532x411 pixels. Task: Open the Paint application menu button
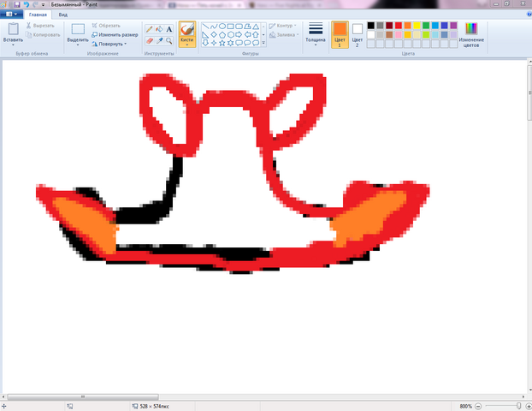tap(11, 15)
